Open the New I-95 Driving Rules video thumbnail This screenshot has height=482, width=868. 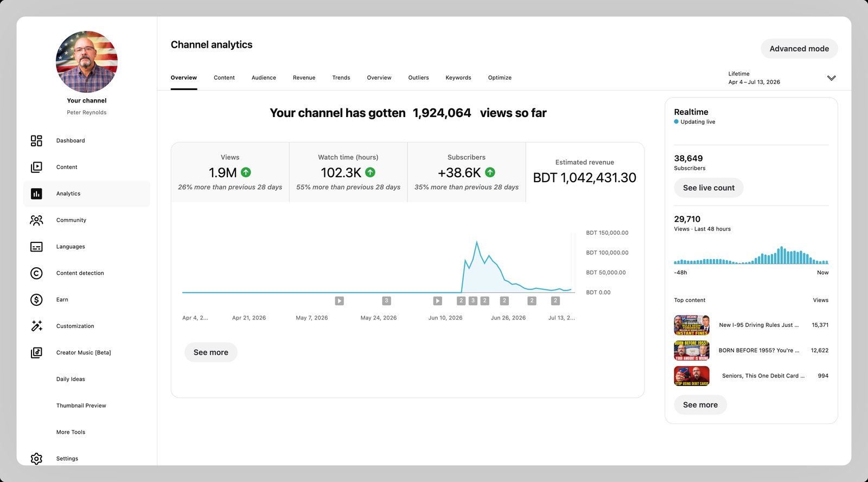coord(692,325)
